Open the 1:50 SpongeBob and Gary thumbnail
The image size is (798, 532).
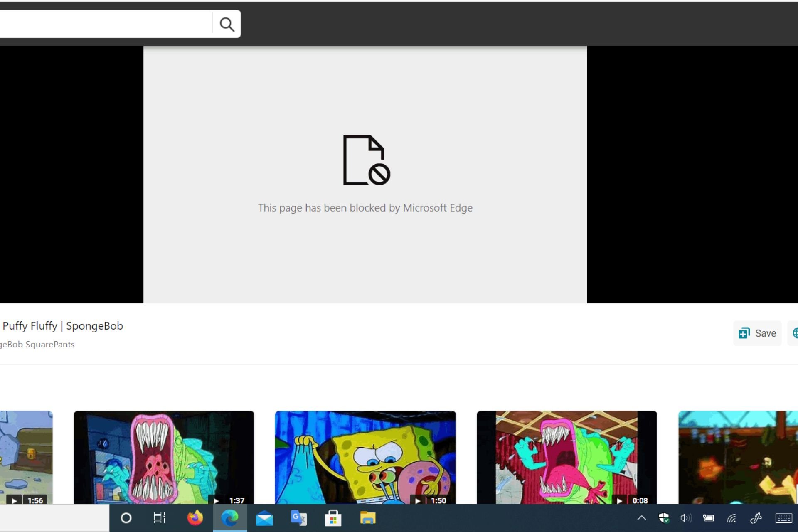365,457
